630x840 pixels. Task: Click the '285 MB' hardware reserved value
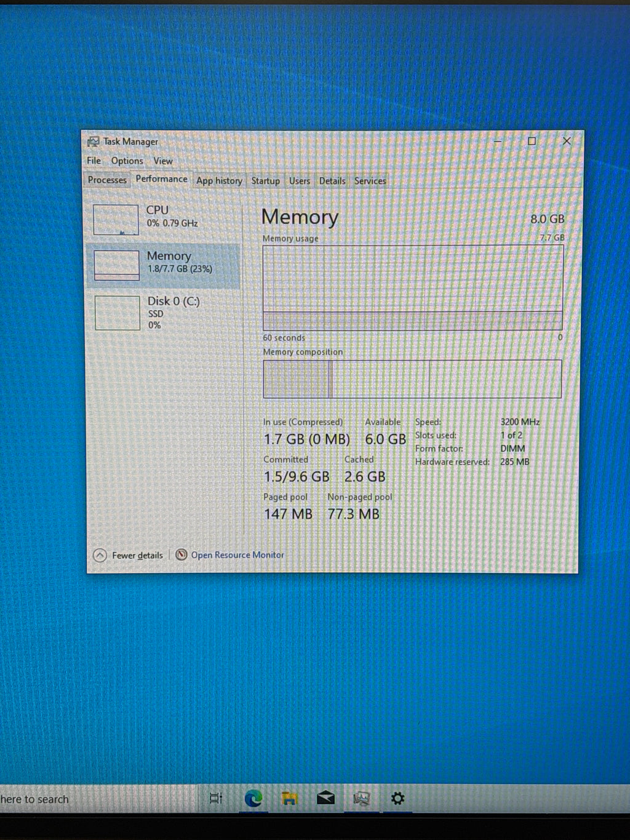coord(514,462)
